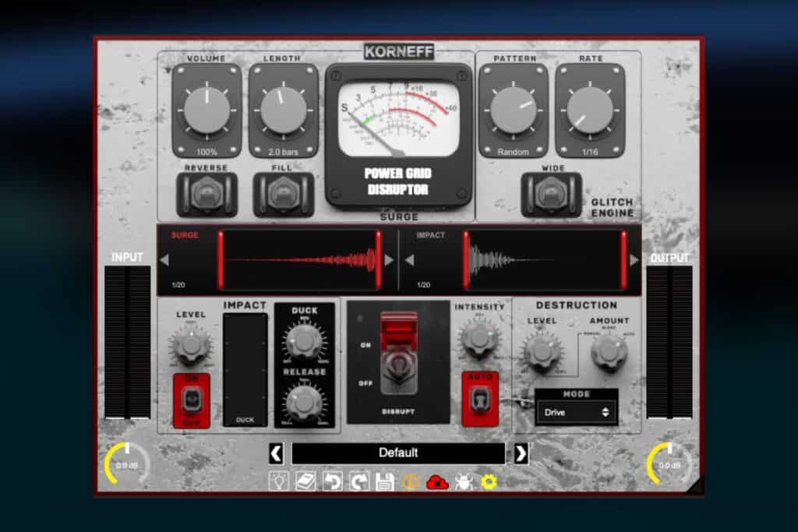Click the Pattern knob
Viewport: 798px width, 532px height.
pos(514,111)
